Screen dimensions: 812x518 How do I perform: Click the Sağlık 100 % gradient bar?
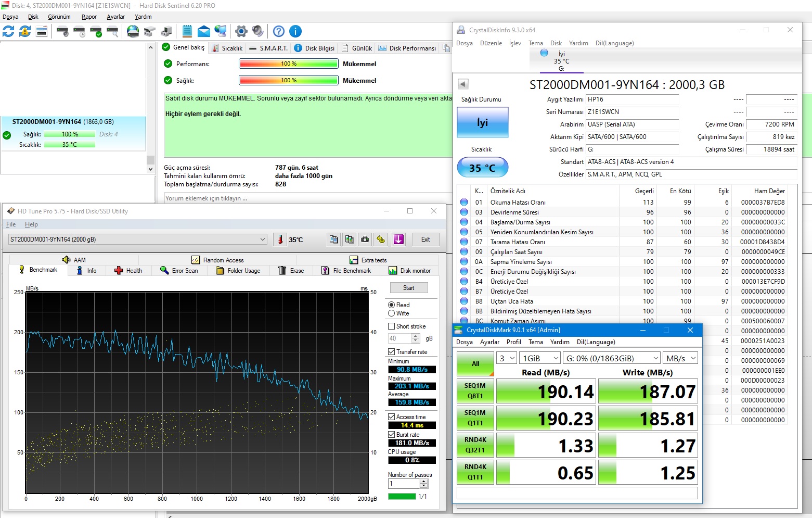(x=289, y=81)
